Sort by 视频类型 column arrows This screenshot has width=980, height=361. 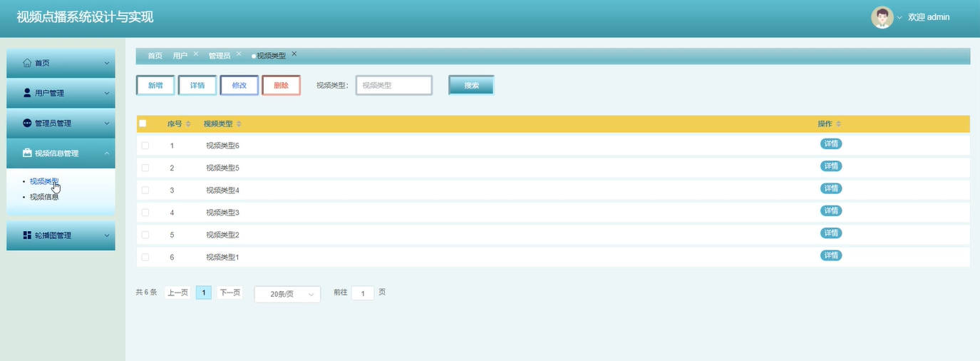point(239,124)
